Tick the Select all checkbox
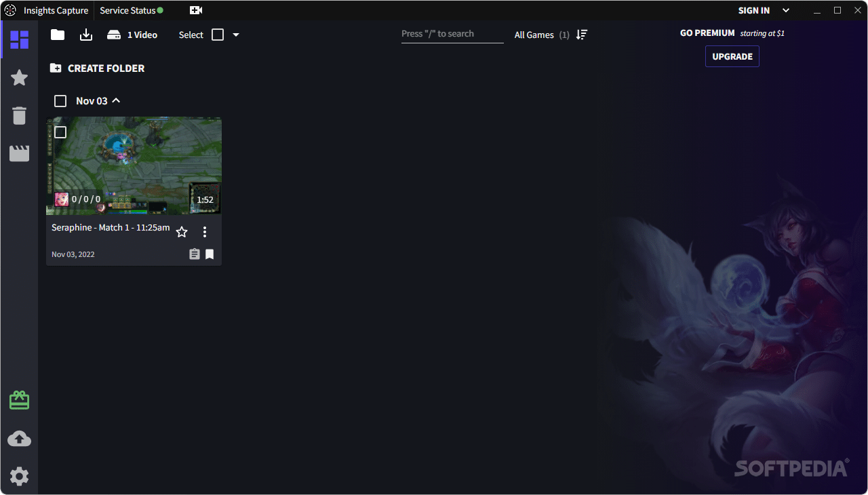This screenshot has height=495, width=868. point(218,35)
